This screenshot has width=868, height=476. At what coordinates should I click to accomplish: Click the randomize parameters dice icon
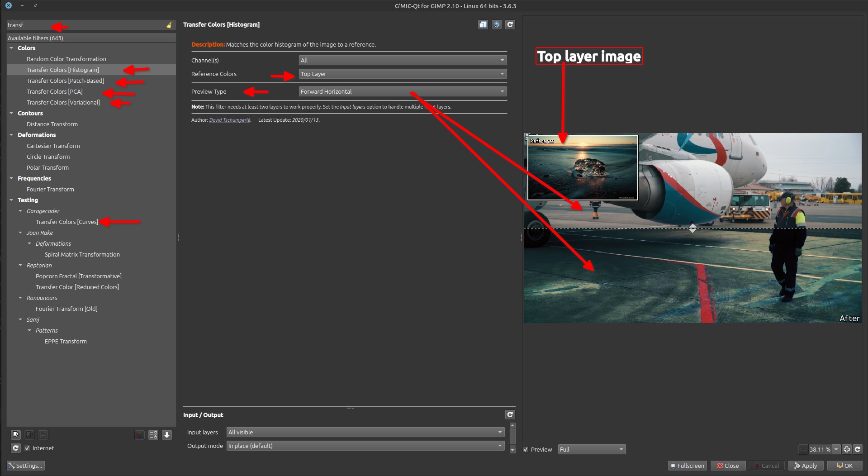click(x=496, y=25)
